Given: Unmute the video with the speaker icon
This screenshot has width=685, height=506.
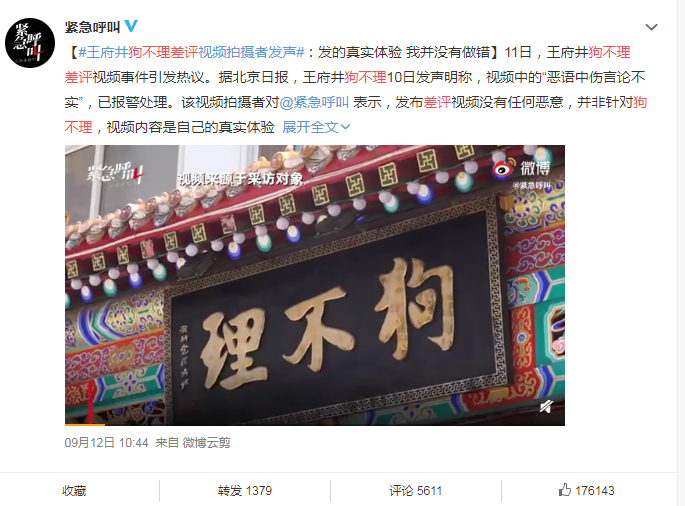Looking at the screenshot, I should pos(547,407).
